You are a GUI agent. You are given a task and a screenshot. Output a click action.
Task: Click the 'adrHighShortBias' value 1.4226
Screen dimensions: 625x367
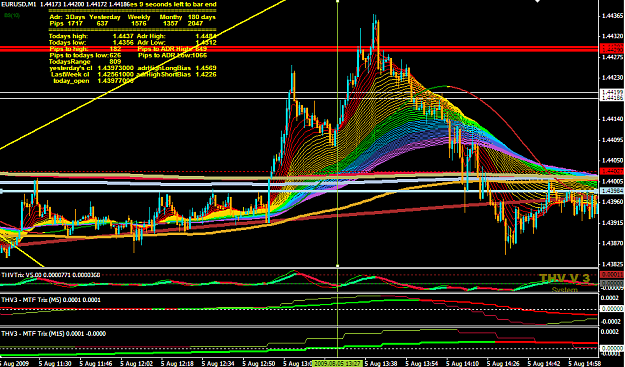pos(206,75)
